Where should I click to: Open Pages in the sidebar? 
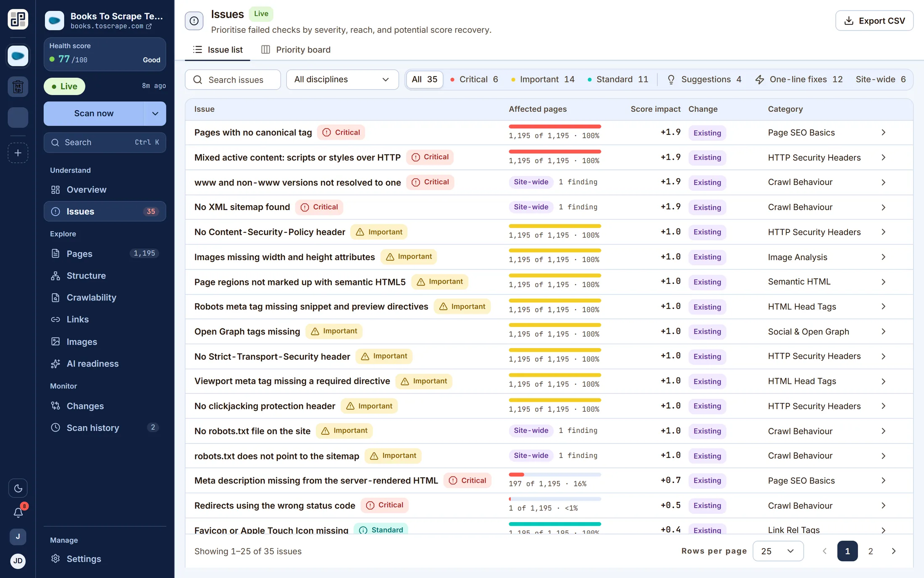click(105, 253)
